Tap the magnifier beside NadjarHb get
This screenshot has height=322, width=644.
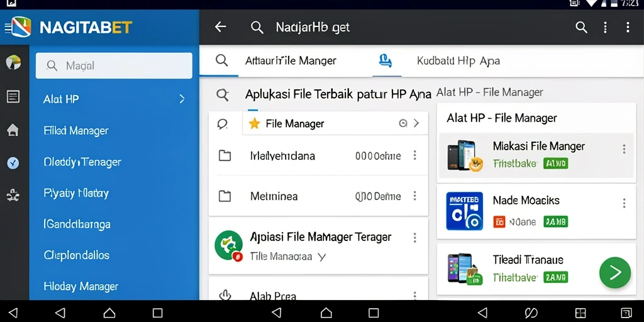257,28
